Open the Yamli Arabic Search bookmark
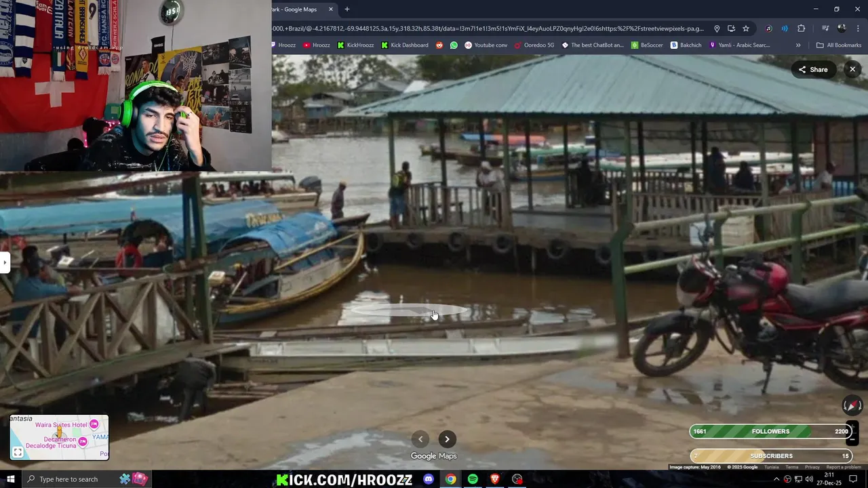The width and height of the screenshot is (868, 488). (739, 45)
